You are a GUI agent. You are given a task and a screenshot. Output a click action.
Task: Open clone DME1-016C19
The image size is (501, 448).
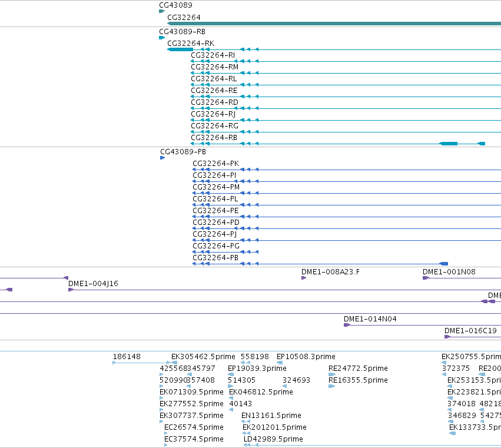pos(470,331)
